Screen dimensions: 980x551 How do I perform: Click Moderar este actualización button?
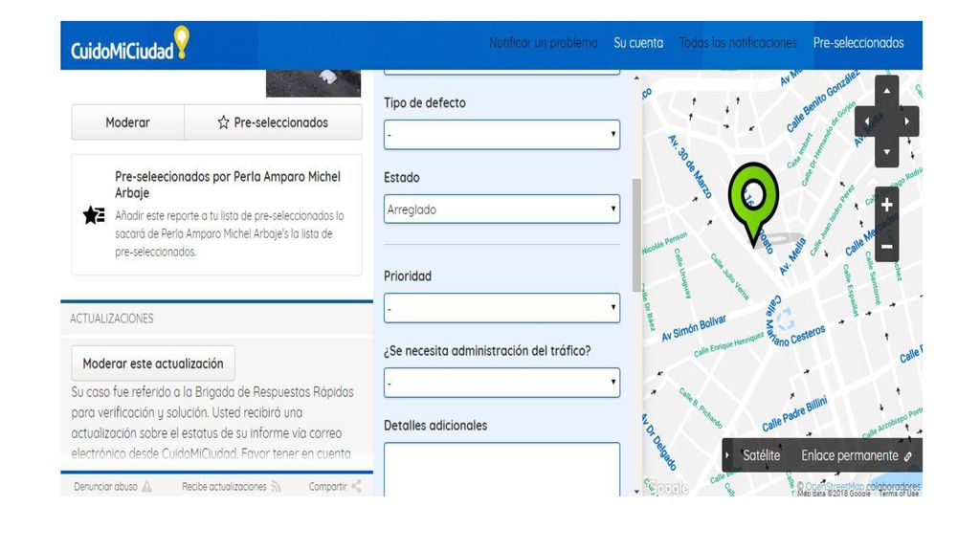[153, 364]
